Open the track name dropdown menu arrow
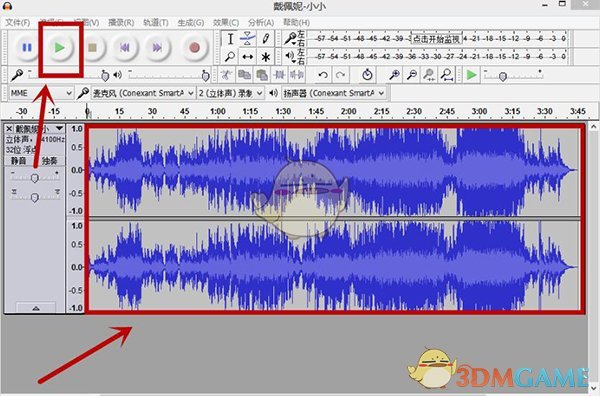 (x=59, y=128)
